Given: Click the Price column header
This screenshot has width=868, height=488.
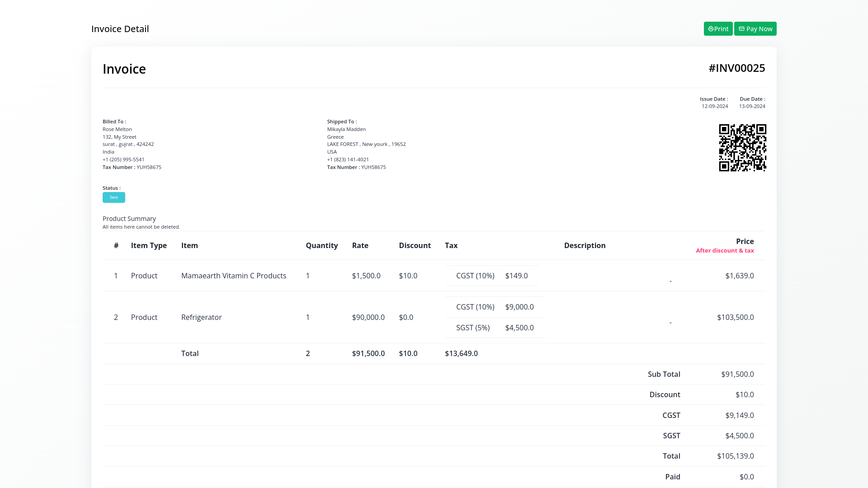Looking at the screenshot, I should 745,241.
